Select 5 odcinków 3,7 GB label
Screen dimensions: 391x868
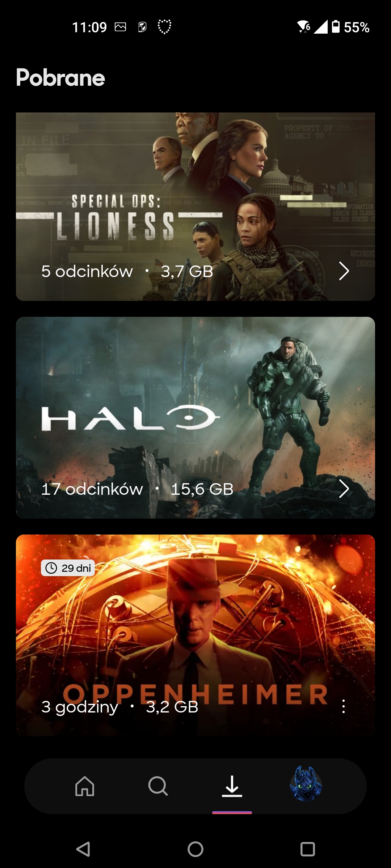click(x=127, y=271)
